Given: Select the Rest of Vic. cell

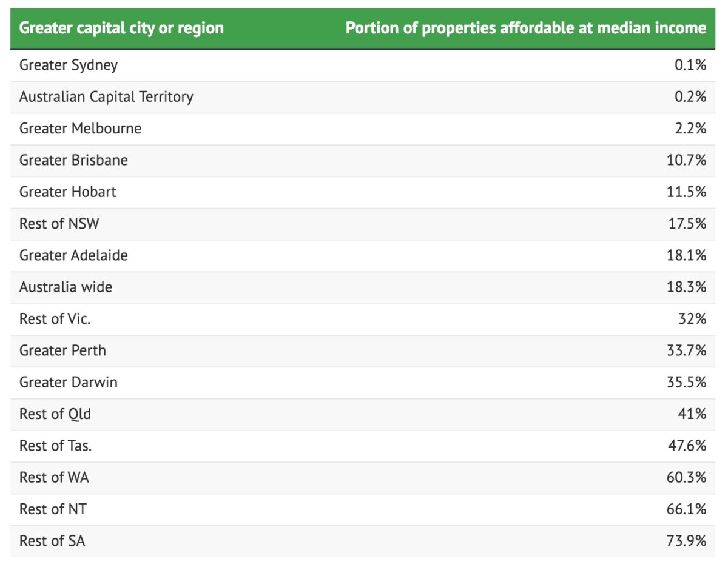Looking at the screenshot, I should pos(55,319).
